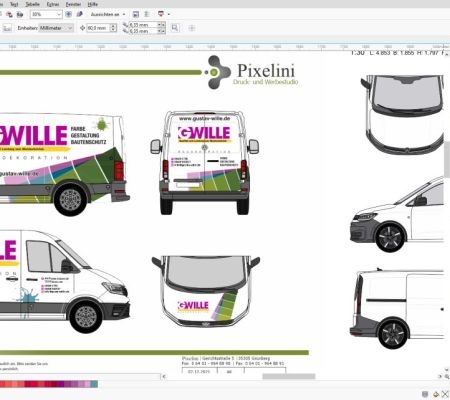450x400 pixels.
Task: Open the Einheiten Millimeter units dropdown
Action: [56, 28]
